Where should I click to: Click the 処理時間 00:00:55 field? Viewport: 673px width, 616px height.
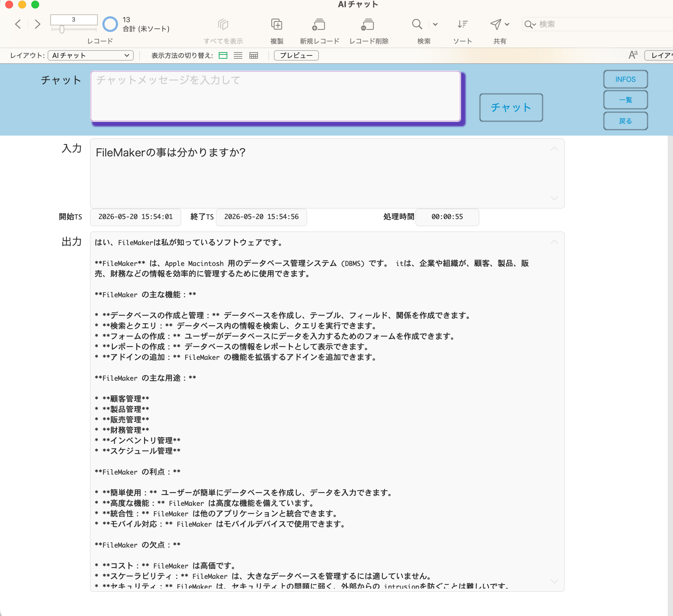point(447,217)
